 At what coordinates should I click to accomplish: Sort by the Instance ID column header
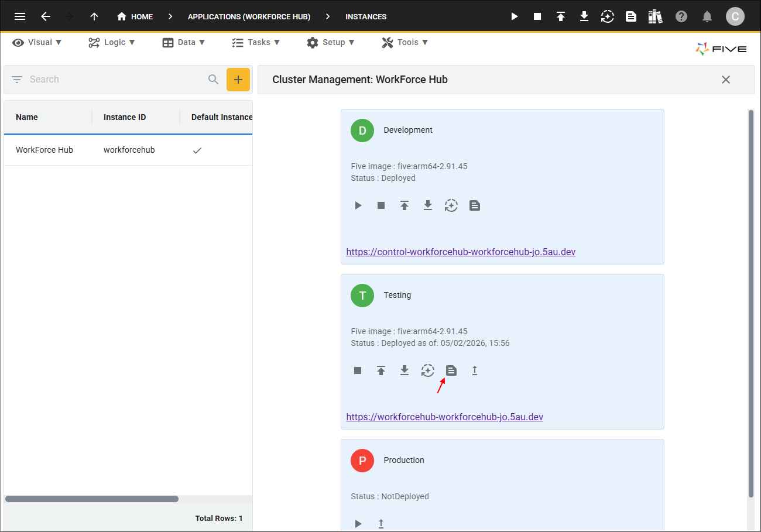pos(125,117)
